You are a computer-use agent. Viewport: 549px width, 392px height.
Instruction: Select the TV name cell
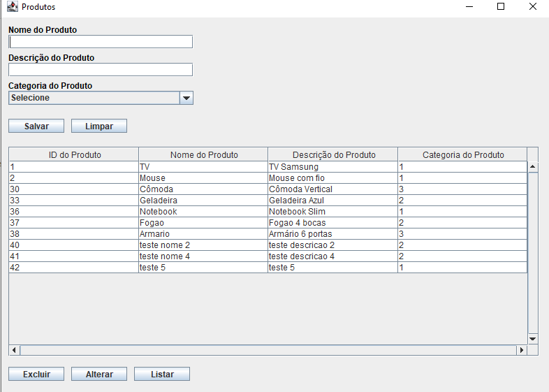203,167
